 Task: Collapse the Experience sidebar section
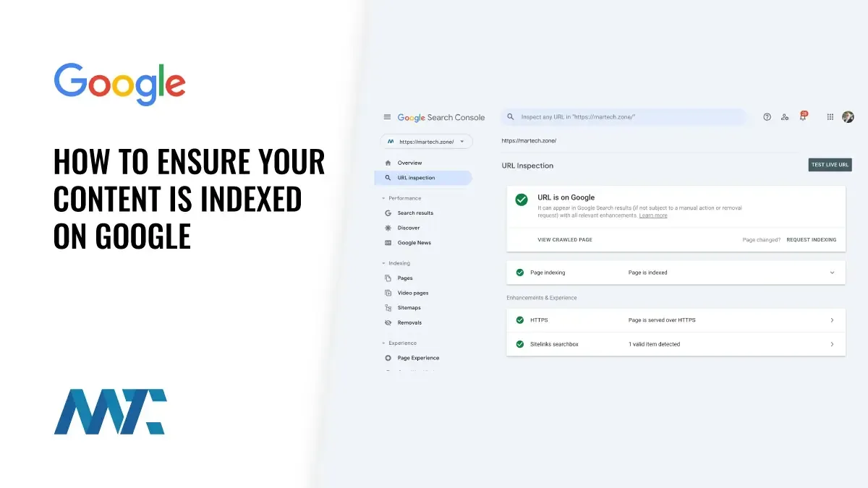pyautogui.click(x=384, y=343)
